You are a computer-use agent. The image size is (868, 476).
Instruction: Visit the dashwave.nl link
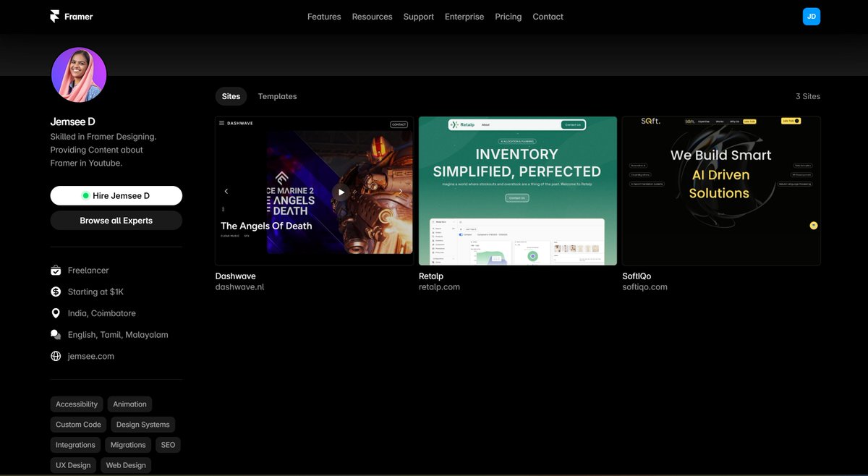coord(240,287)
